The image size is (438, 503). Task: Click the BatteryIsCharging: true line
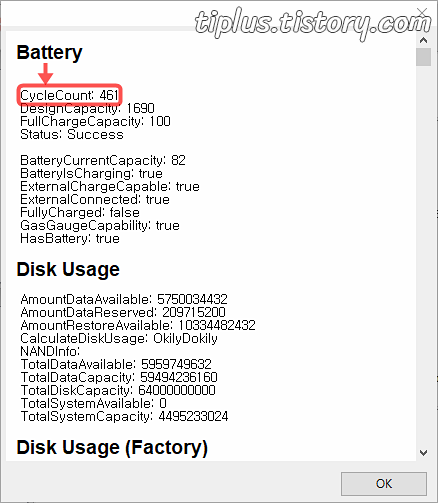[91, 173]
